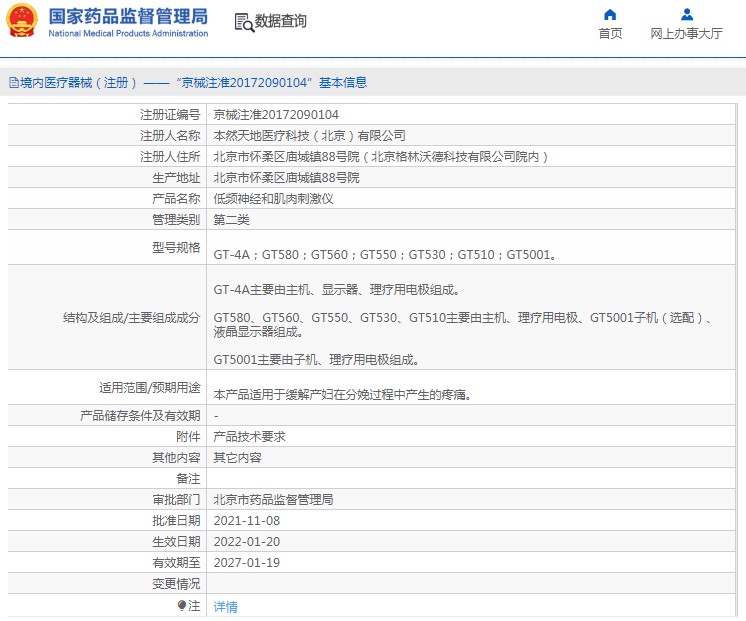Click 其它内容 value
Image resolution: width=746 pixels, height=621 pixels.
click(x=237, y=457)
